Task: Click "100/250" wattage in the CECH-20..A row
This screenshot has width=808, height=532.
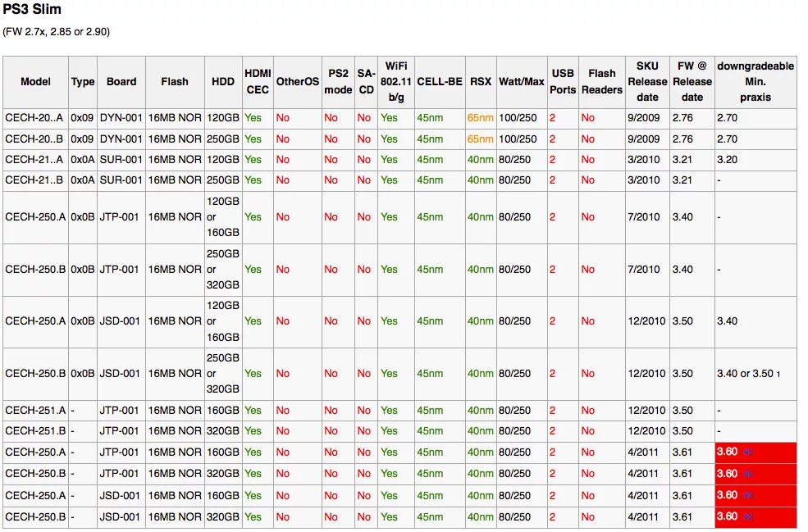Action: pos(518,118)
